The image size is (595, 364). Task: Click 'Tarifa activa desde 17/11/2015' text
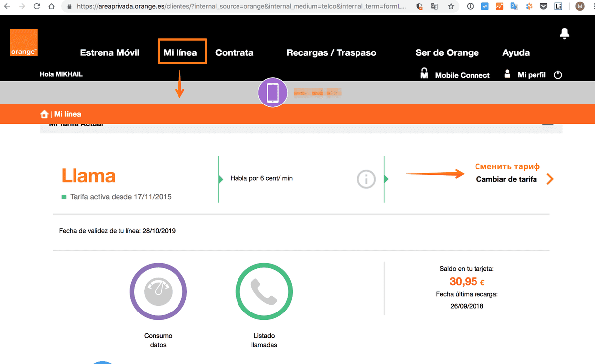coord(120,197)
